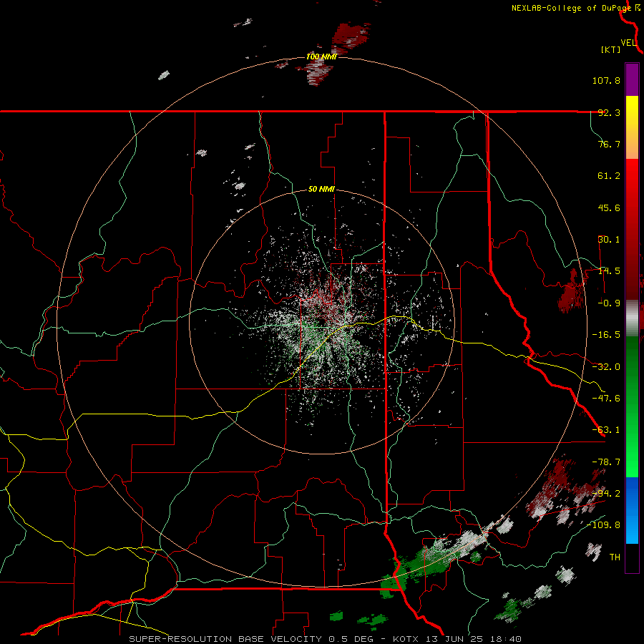Pick the blue segment of the color bar

point(632,510)
